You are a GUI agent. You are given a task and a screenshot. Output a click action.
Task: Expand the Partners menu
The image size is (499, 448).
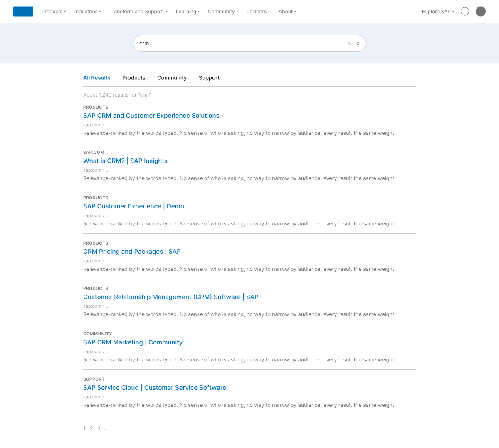(x=258, y=12)
